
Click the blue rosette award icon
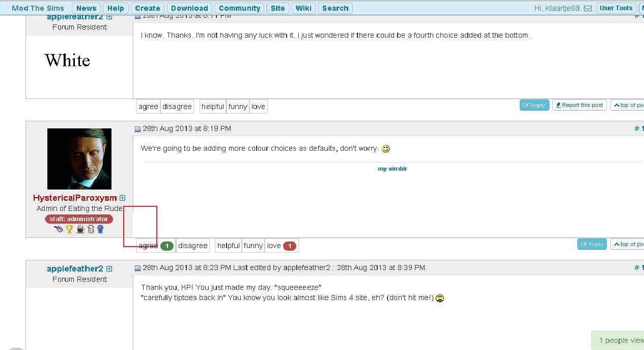[100, 229]
